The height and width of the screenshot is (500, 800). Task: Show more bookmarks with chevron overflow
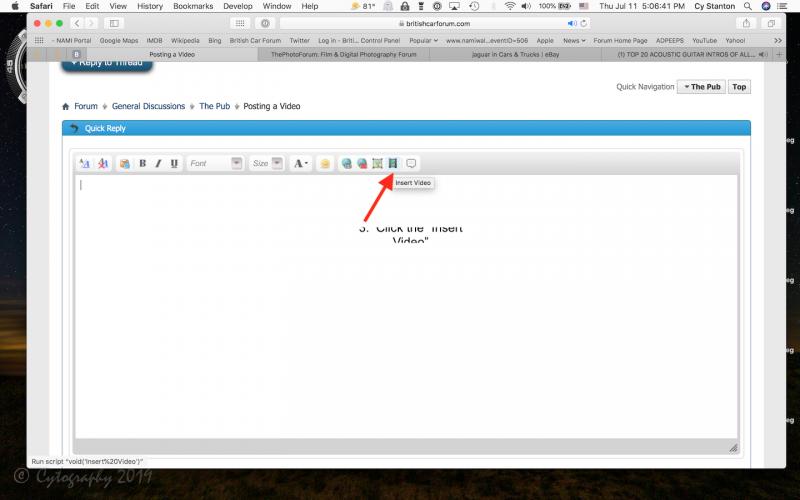click(x=778, y=40)
